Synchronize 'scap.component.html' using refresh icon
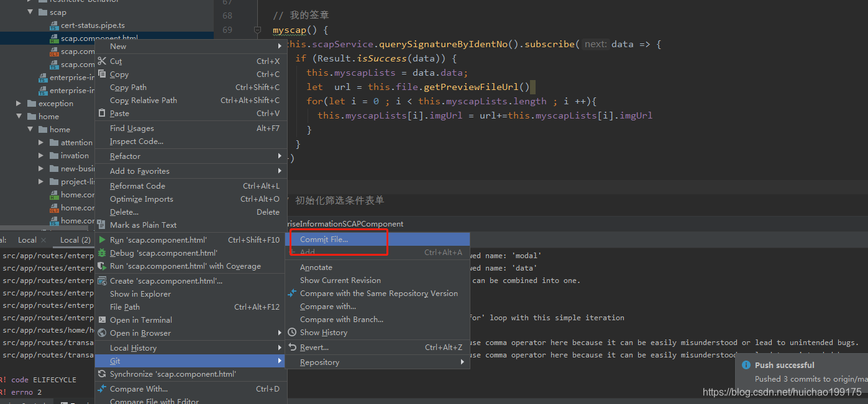 pyautogui.click(x=103, y=374)
